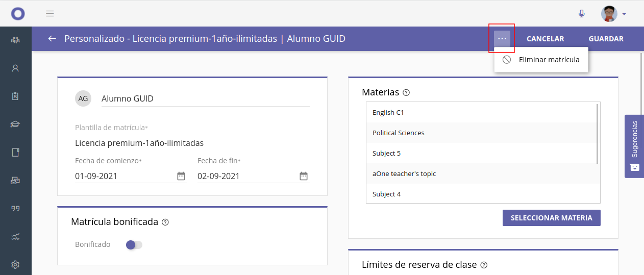
Task: Open the Sugerencias side tab
Action: pos(634,146)
